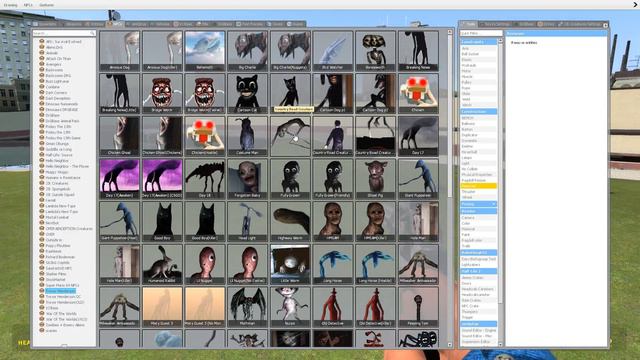640x360 pixels.
Task: Choose the Headcrab Canisters tool
Action: (478, 289)
